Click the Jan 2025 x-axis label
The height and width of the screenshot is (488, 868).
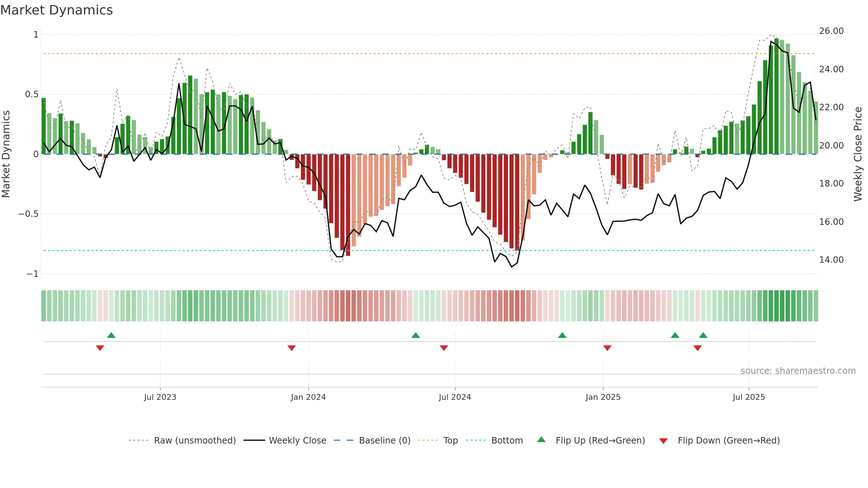603,397
